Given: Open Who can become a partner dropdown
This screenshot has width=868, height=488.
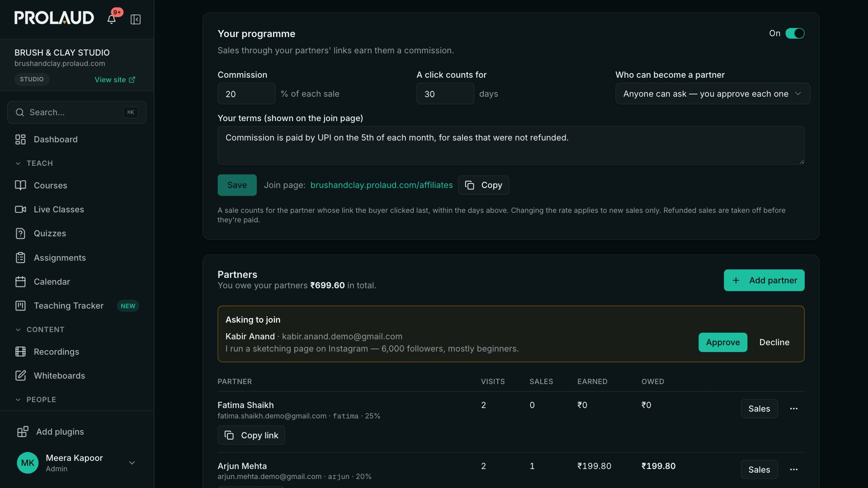Looking at the screenshot, I should coord(712,94).
